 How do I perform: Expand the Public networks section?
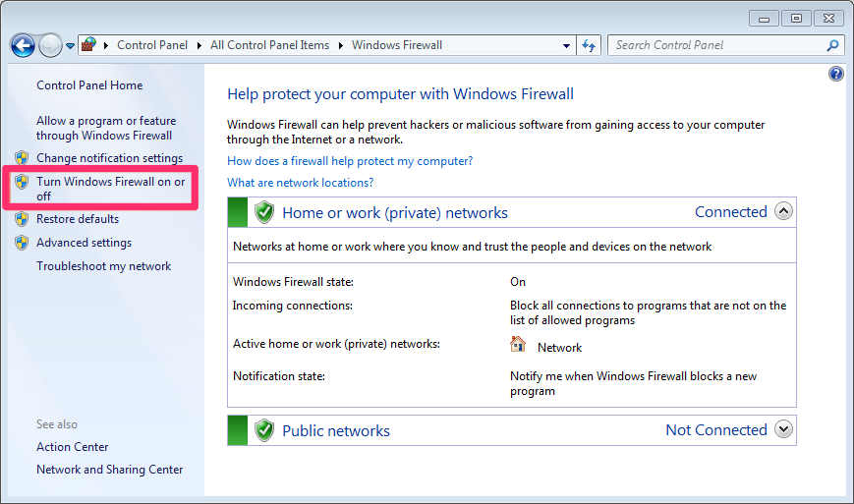pos(783,429)
